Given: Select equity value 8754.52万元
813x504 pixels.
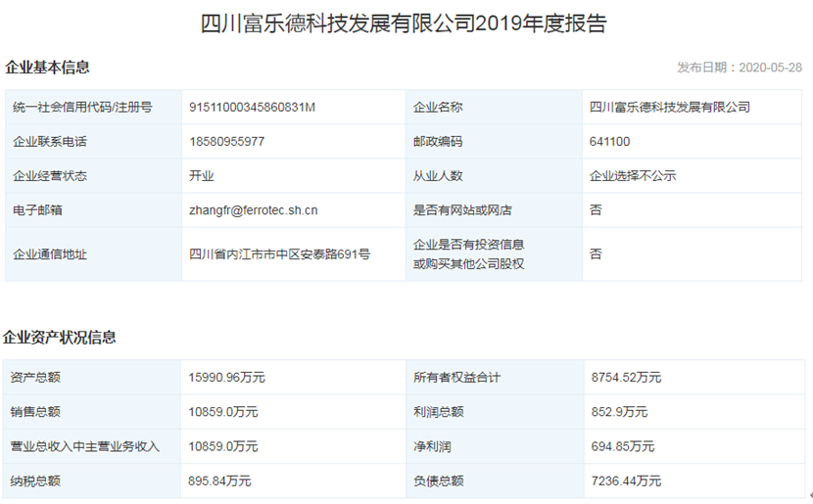Looking at the screenshot, I should [x=626, y=377].
